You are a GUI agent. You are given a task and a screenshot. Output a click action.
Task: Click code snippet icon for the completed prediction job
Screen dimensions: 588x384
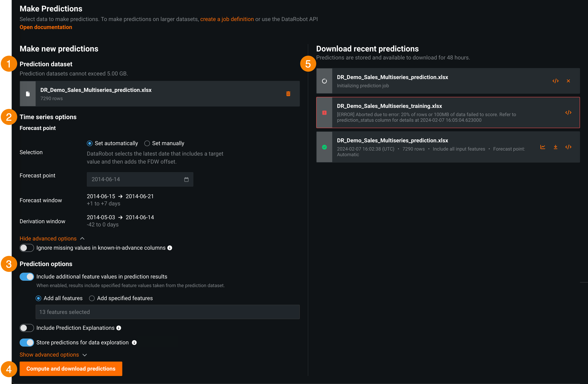[x=568, y=147]
